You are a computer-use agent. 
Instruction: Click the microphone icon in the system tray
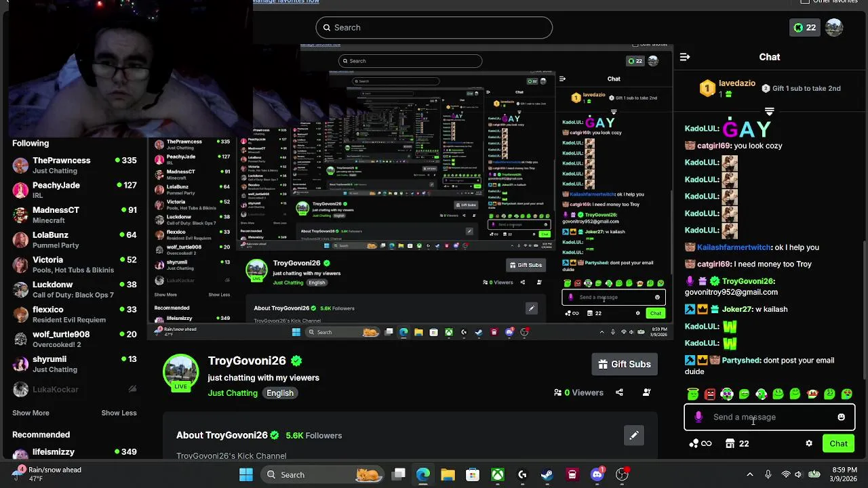coord(768,474)
